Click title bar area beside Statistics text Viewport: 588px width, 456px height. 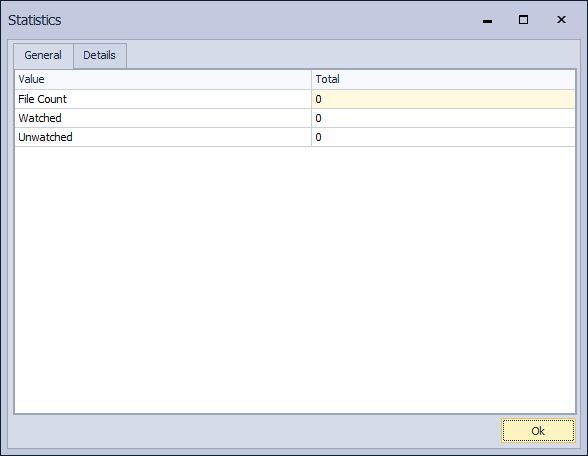click(x=262, y=20)
